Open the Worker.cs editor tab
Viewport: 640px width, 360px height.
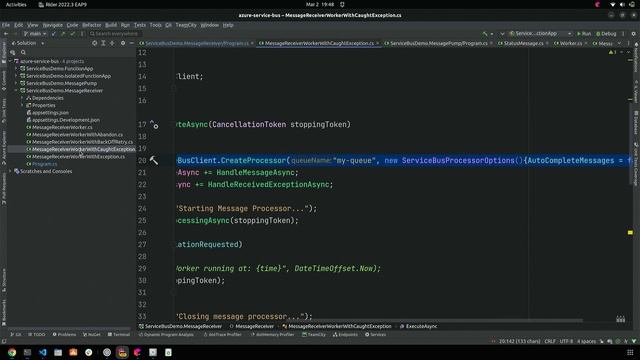tap(571, 43)
